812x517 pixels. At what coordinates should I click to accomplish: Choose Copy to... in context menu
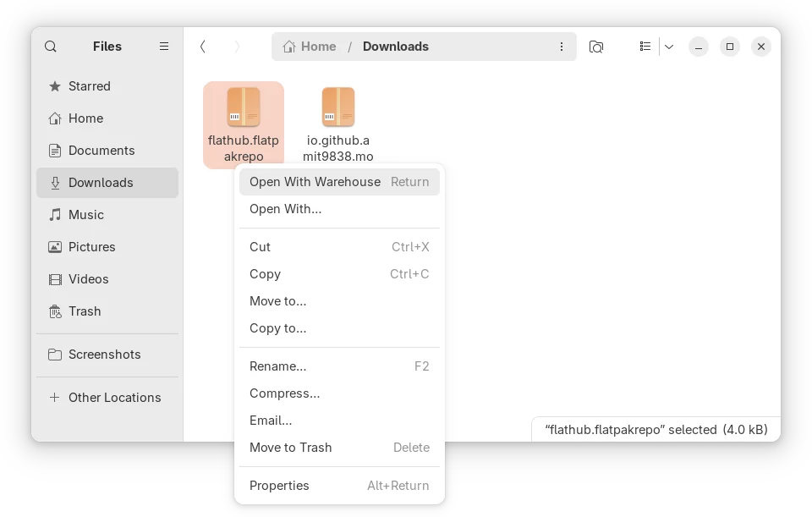tap(339, 328)
